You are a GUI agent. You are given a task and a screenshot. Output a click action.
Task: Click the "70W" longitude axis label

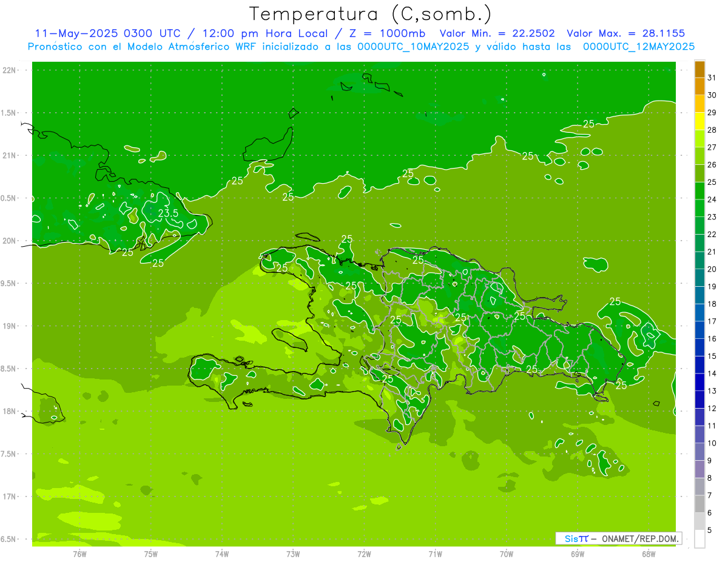pyautogui.click(x=507, y=554)
